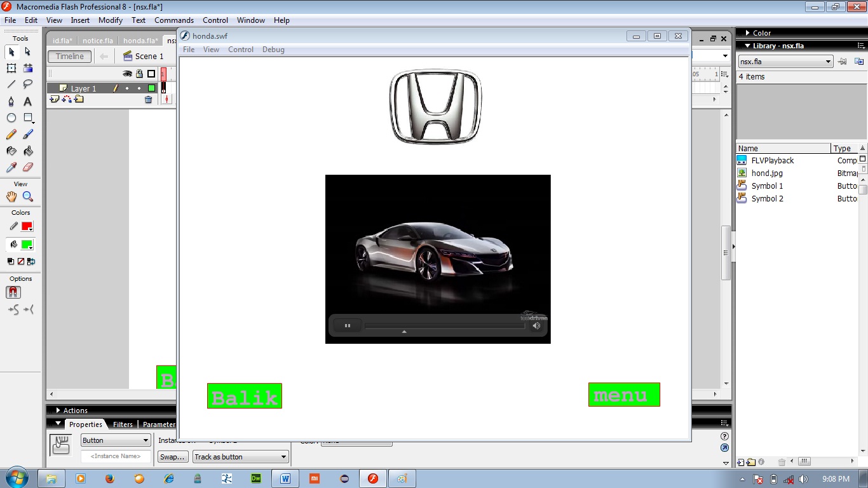
Task: Open the Debug menu in honda.swf window
Action: point(273,50)
